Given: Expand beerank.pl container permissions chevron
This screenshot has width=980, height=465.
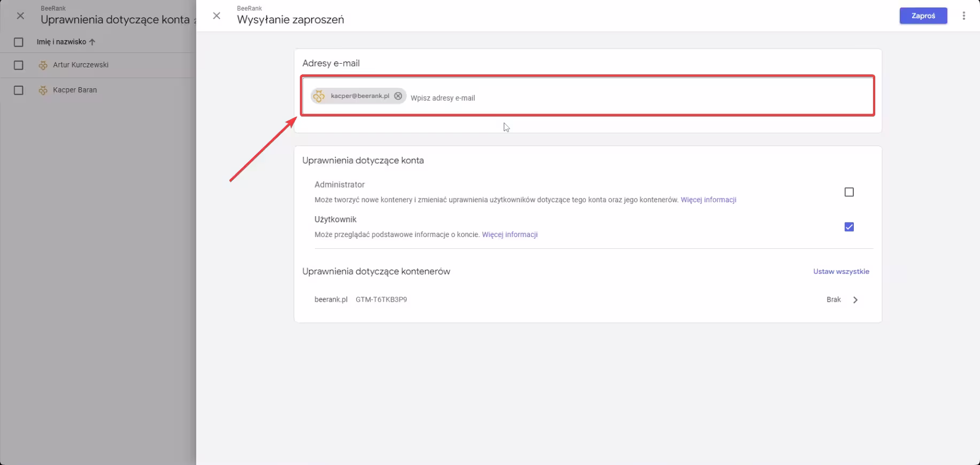Looking at the screenshot, I should [x=855, y=300].
